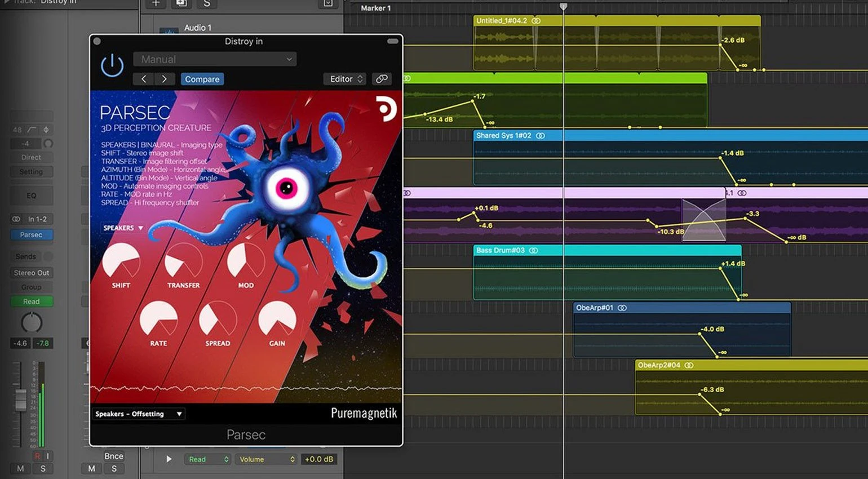Screen dimensions: 868x479
Task: Click the SHIFT knob in Parsec
Action: [121, 261]
